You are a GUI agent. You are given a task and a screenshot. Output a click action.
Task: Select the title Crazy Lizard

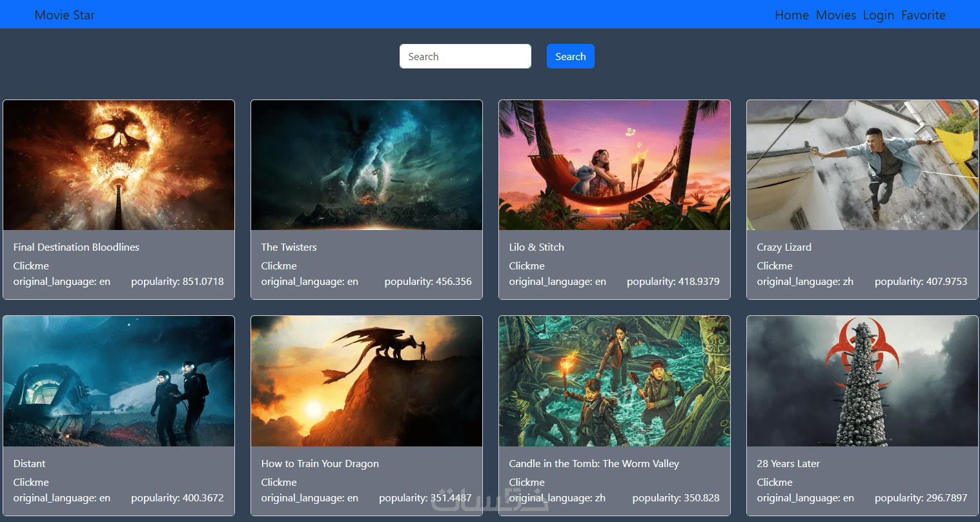pyautogui.click(x=784, y=247)
